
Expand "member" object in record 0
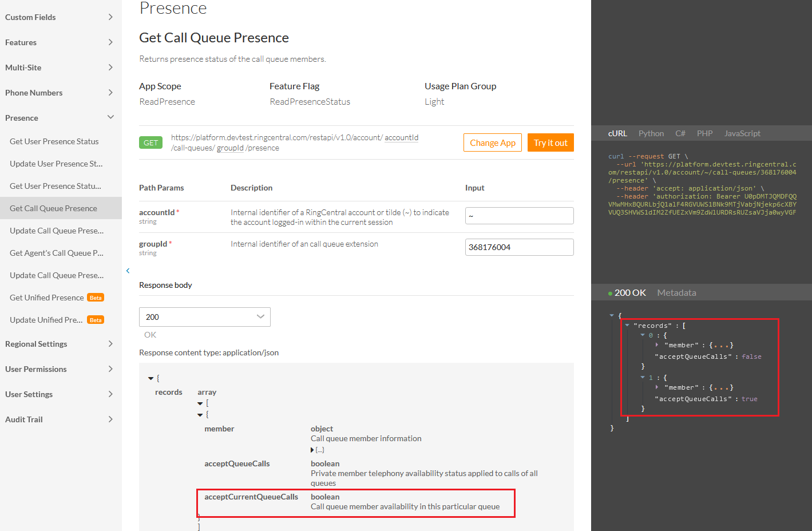tap(657, 345)
